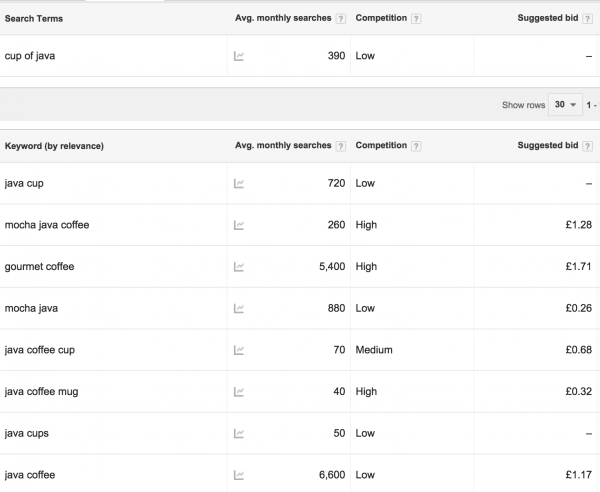Click help icon beside lower Suggested bid header
The height and width of the screenshot is (492, 600).
tap(587, 146)
